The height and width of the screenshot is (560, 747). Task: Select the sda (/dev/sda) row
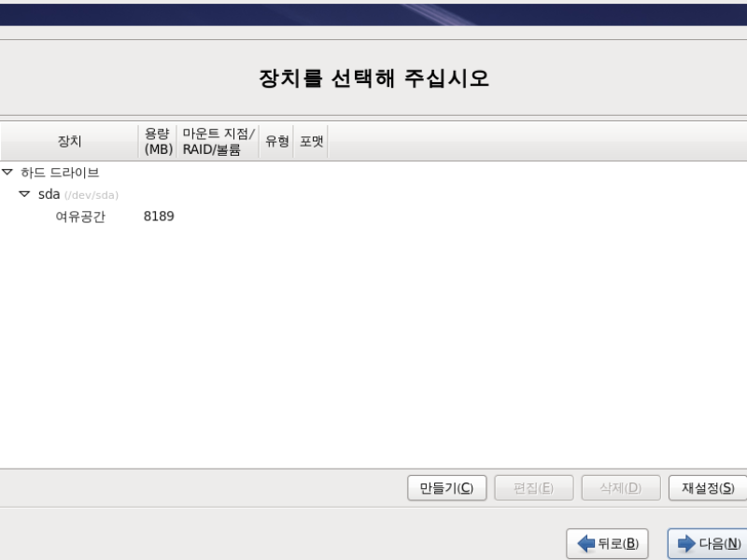[x=373, y=194]
